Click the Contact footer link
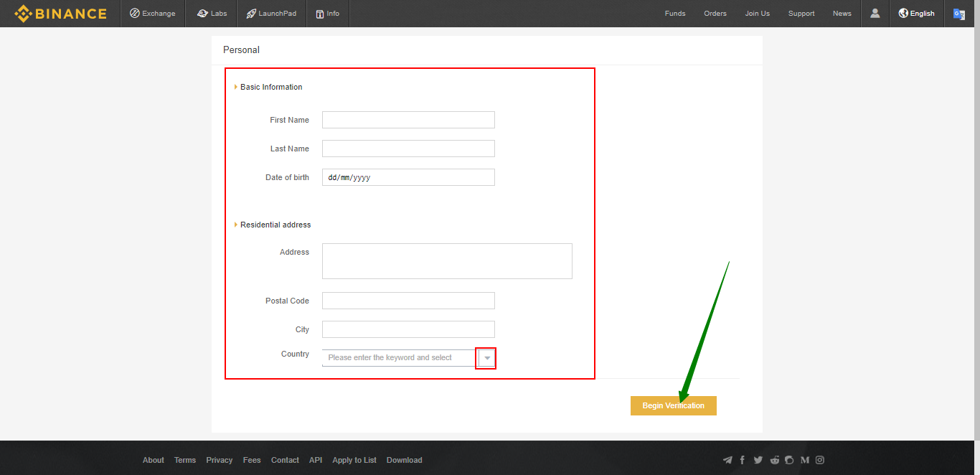980x475 pixels. pos(285,460)
